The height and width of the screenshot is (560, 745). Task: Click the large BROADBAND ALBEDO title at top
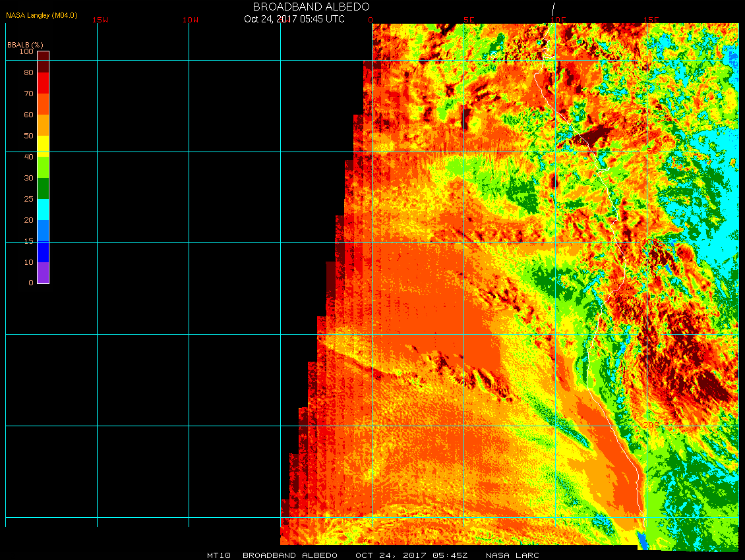pos(311,7)
